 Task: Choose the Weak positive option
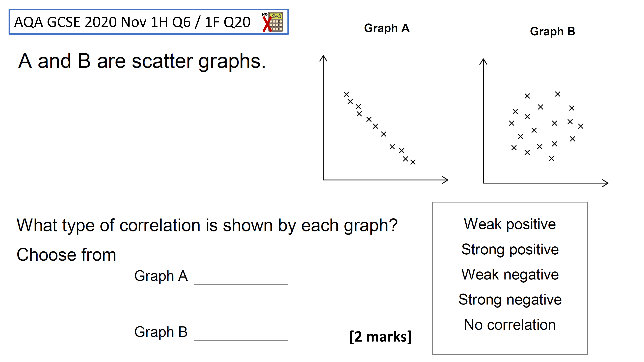tap(510, 224)
